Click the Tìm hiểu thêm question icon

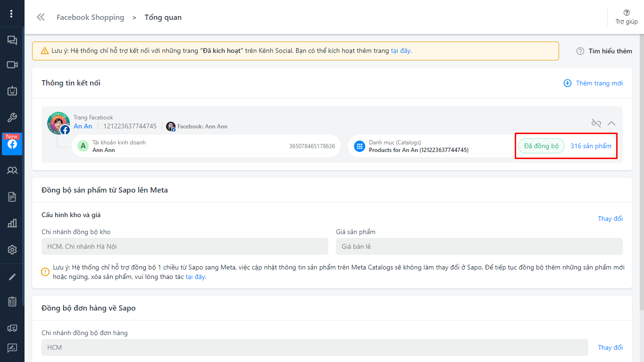[580, 51]
